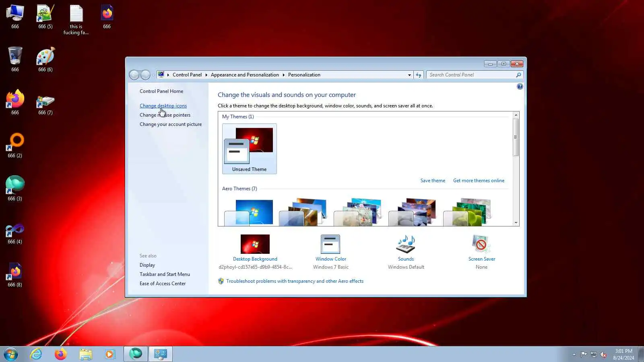Image resolution: width=644 pixels, height=362 pixels.
Task: Open the volume speaker icon in tray
Action: coord(603,354)
